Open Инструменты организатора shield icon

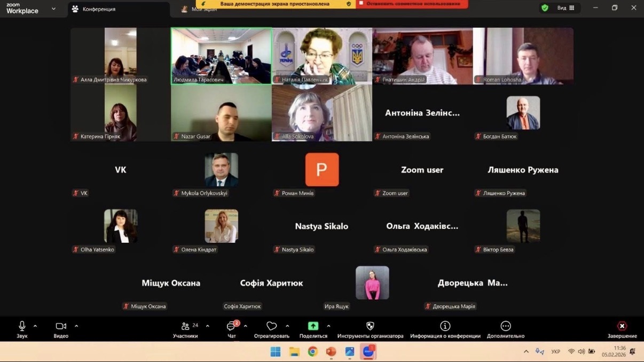pos(370,326)
